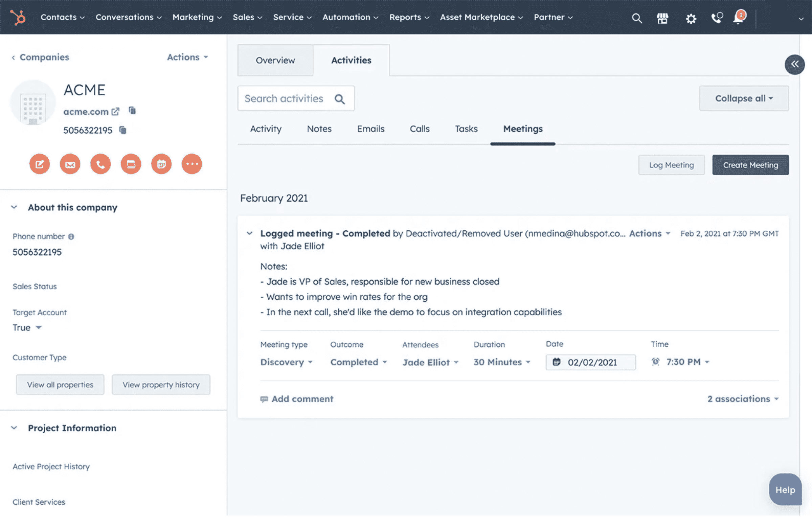The height and width of the screenshot is (527, 812).
Task: Click the orange log activity icon
Action: pyautogui.click(x=131, y=164)
